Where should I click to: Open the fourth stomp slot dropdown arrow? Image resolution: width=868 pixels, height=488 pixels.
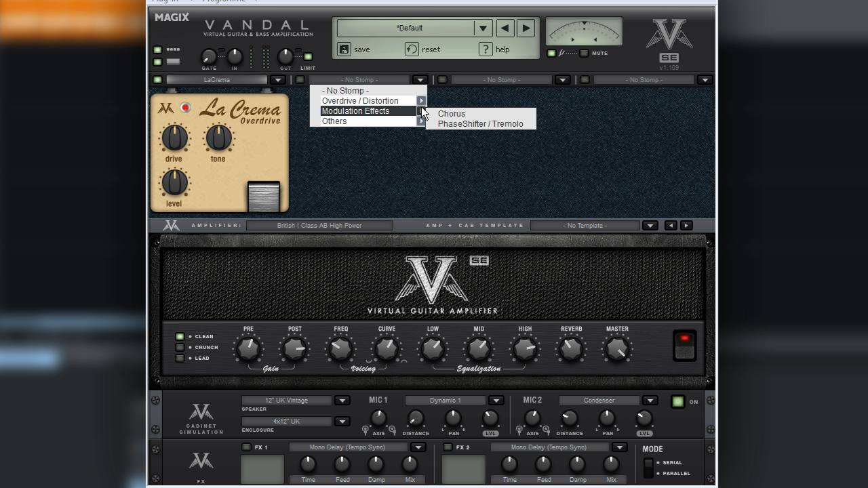[705, 80]
